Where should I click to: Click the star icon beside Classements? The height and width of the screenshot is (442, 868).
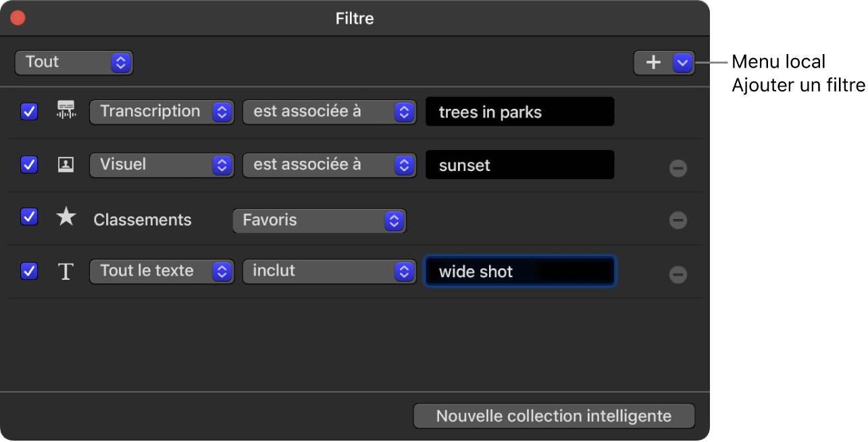(66, 216)
